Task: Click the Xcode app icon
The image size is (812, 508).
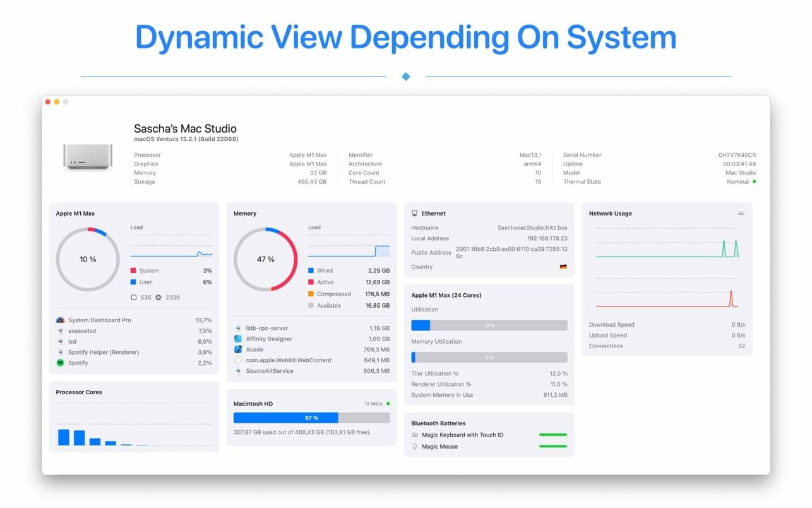Action: coord(238,349)
